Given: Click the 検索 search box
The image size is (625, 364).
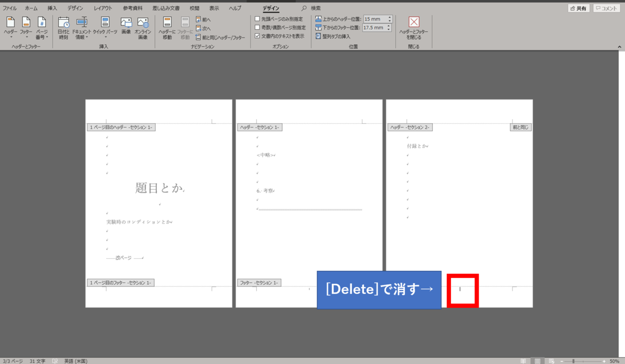Looking at the screenshot, I should pyautogui.click(x=316, y=8).
